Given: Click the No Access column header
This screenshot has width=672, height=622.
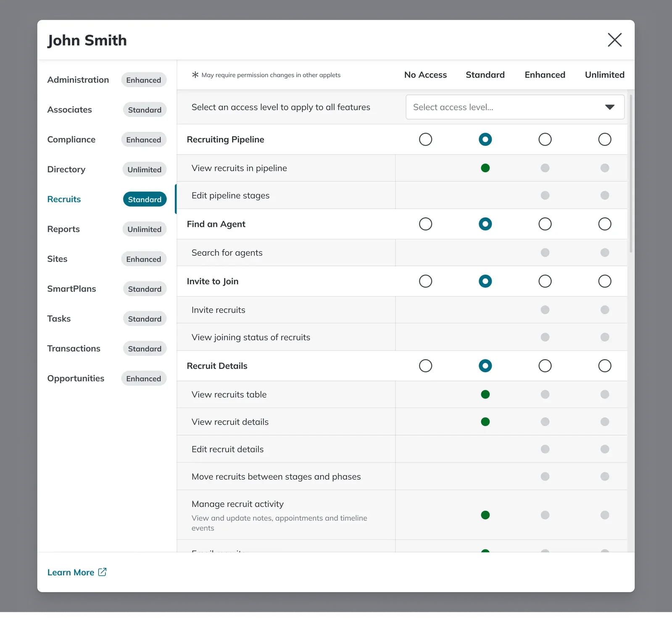Looking at the screenshot, I should click(x=425, y=75).
